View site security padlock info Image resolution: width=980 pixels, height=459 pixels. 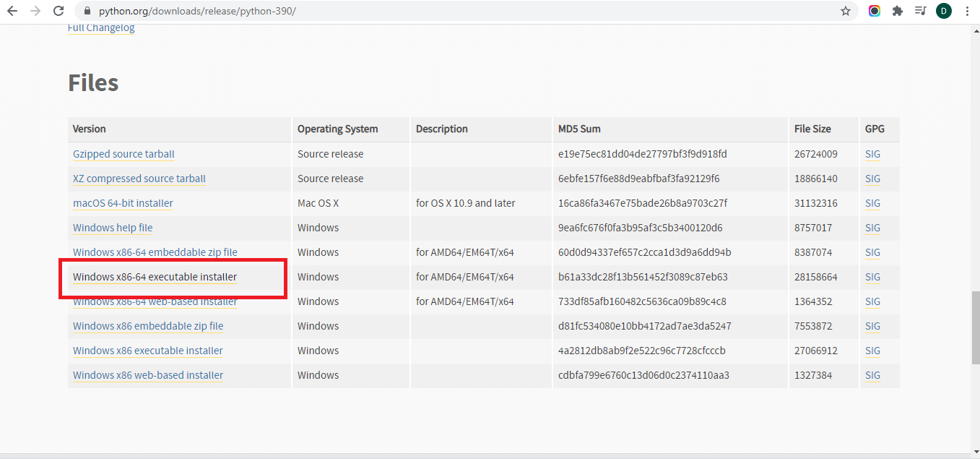point(87,11)
